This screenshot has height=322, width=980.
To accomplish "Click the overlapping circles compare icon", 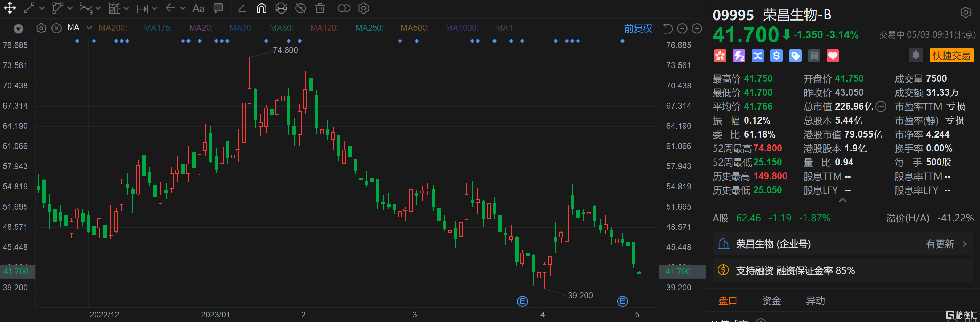I will coord(344,8).
